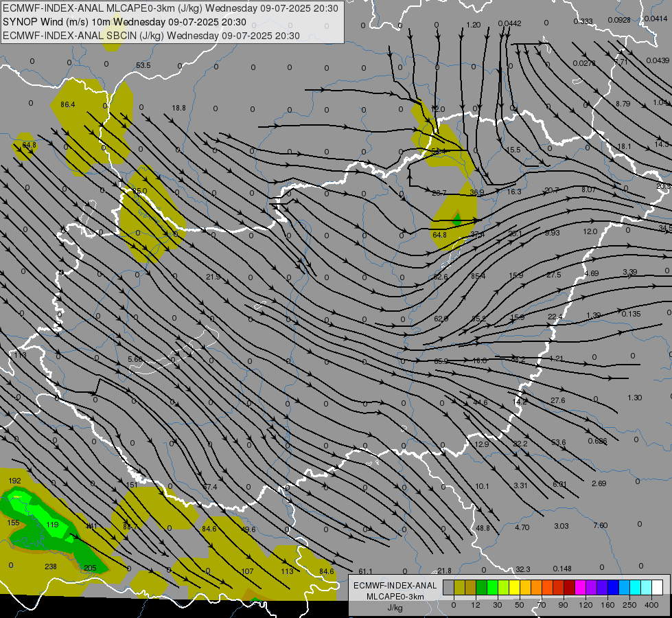Click the map value 53.6
672x618 pixels.
[559, 442]
